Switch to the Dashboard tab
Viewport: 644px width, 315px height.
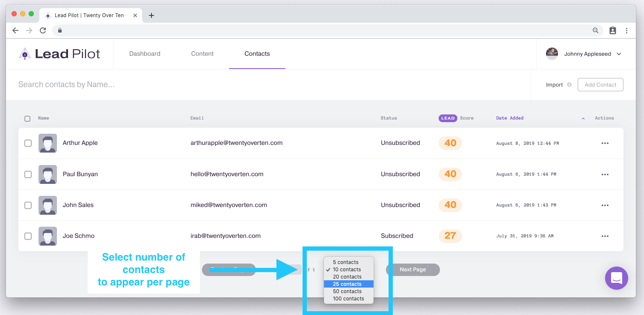145,54
